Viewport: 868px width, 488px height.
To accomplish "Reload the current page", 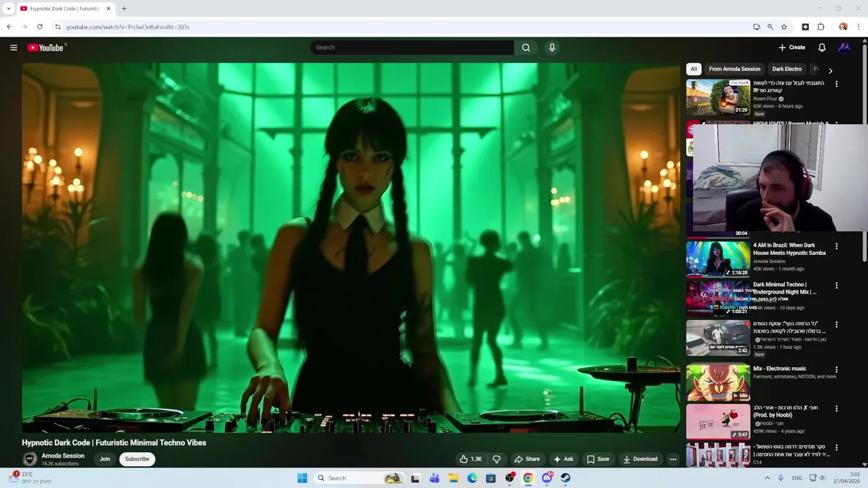I will [x=39, y=26].
